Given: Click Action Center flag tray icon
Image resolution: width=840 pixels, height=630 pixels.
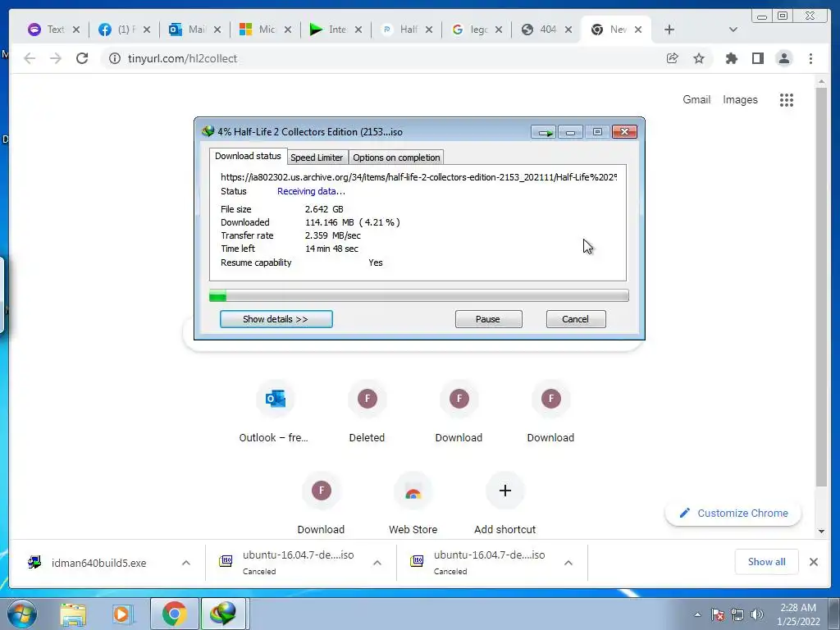Looking at the screenshot, I should [x=717, y=614].
